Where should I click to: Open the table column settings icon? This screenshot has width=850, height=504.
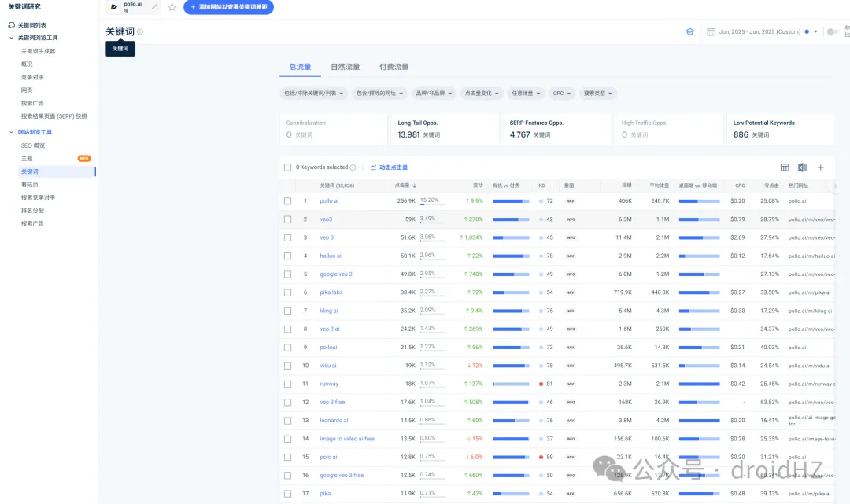785,167
